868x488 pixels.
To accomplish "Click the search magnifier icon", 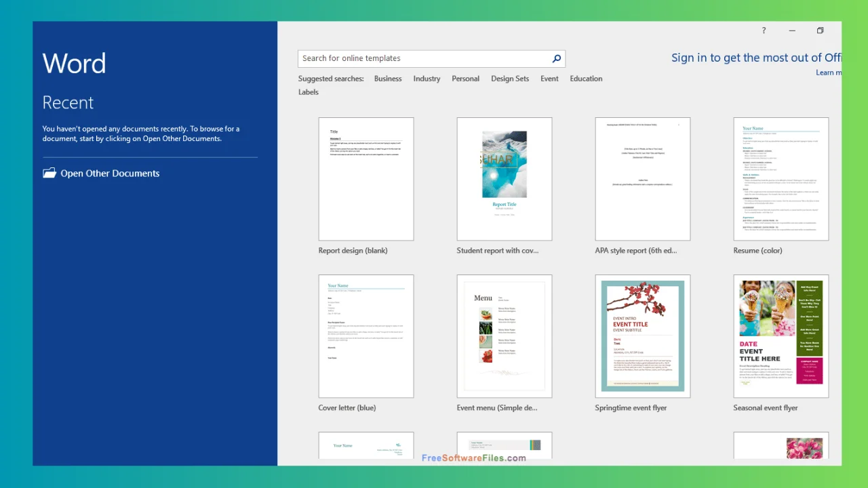I will coord(557,58).
